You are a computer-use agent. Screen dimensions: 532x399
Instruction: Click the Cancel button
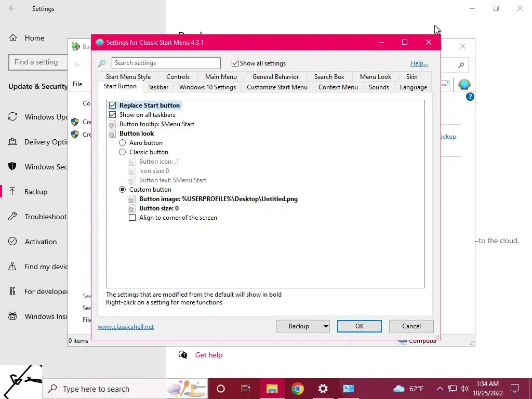pos(411,326)
